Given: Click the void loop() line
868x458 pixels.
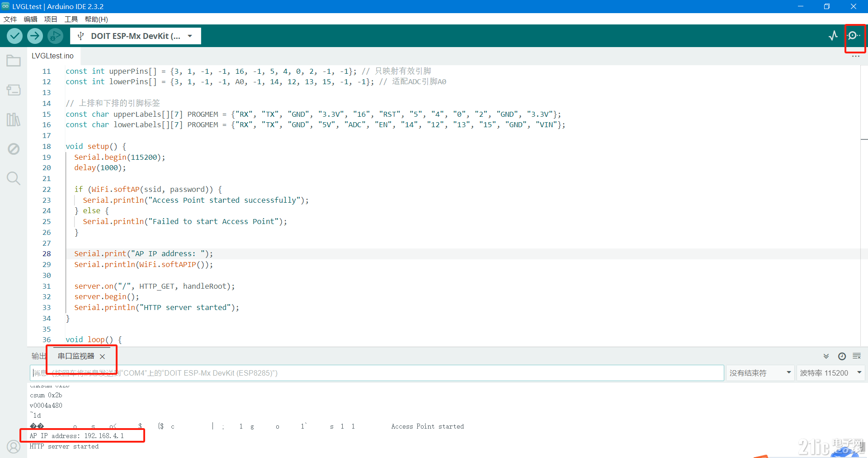Looking at the screenshot, I should pos(94,340).
